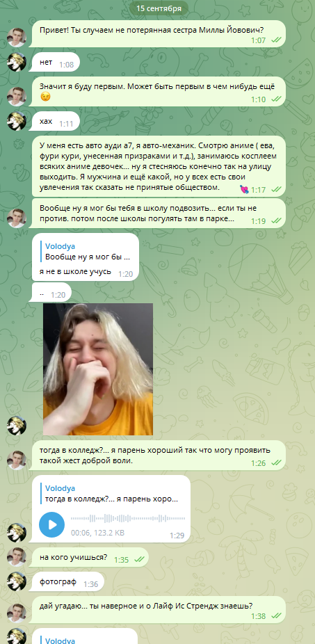Click the heart reaction on the audi a7 message

pos(244,189)
